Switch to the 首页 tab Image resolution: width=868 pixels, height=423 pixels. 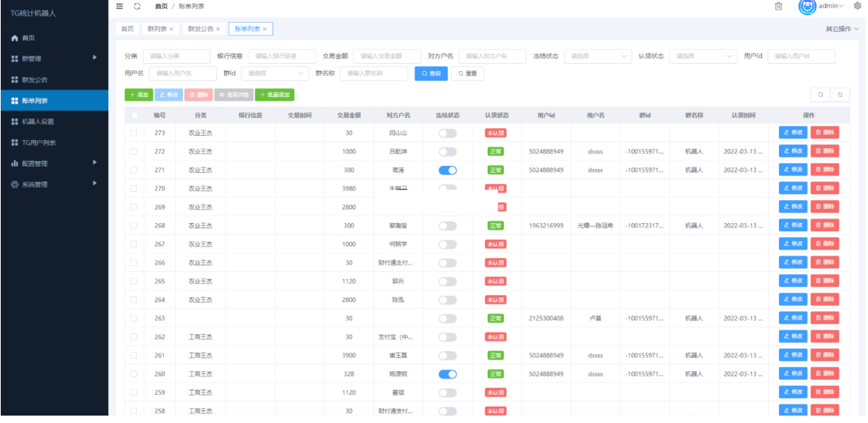tap(127, 29)
